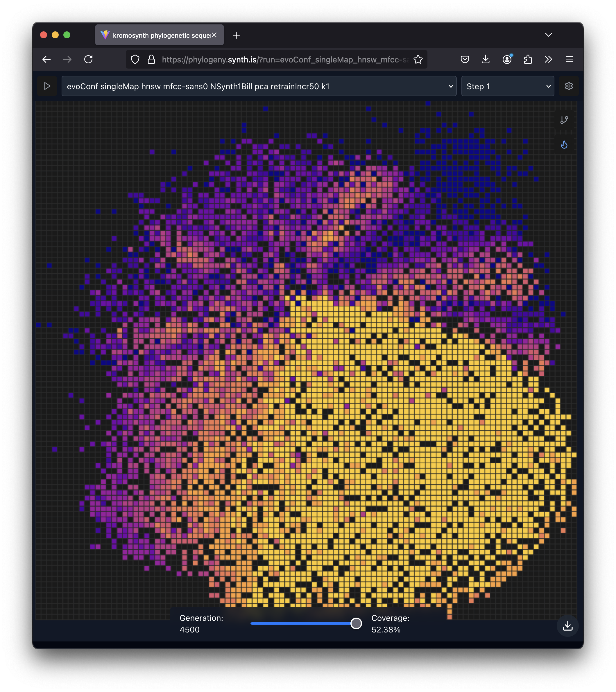The image size is (616, 692).
Task: Toggle the flame heatmap view on the map
Action: point(564,144)
